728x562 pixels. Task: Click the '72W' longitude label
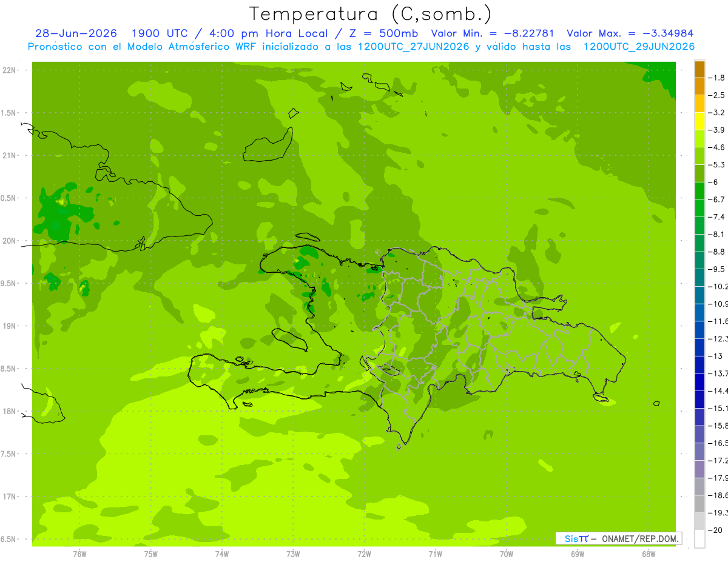click(x=364, y=554)
